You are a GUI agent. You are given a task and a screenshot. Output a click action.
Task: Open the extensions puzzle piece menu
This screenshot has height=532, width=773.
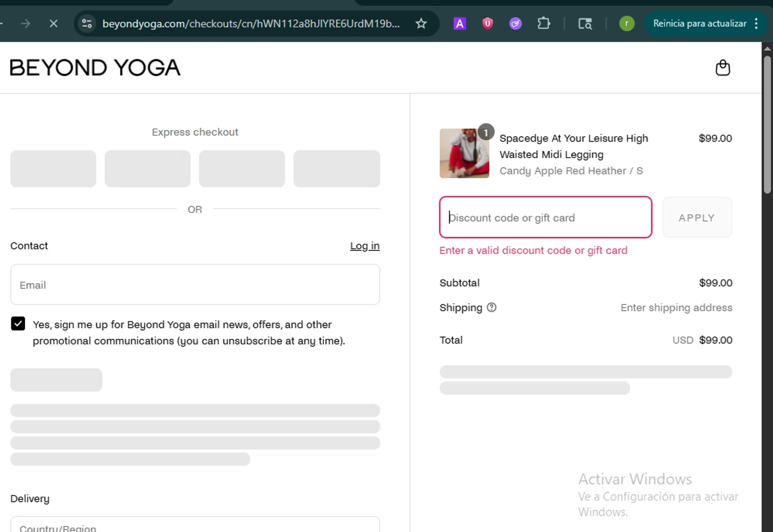544,23
